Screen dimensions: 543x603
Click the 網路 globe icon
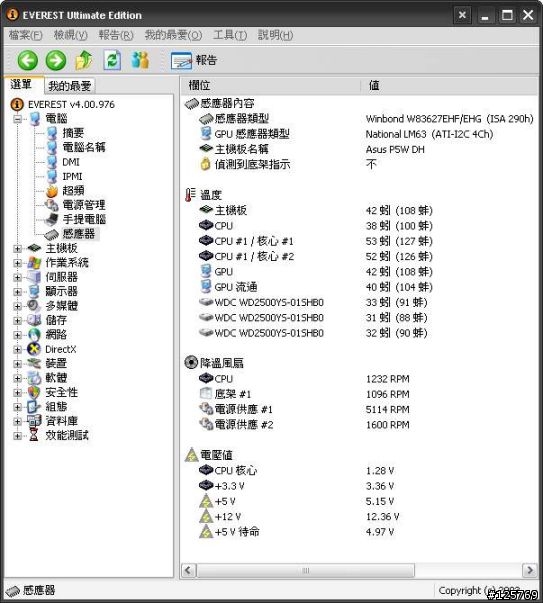34,335
